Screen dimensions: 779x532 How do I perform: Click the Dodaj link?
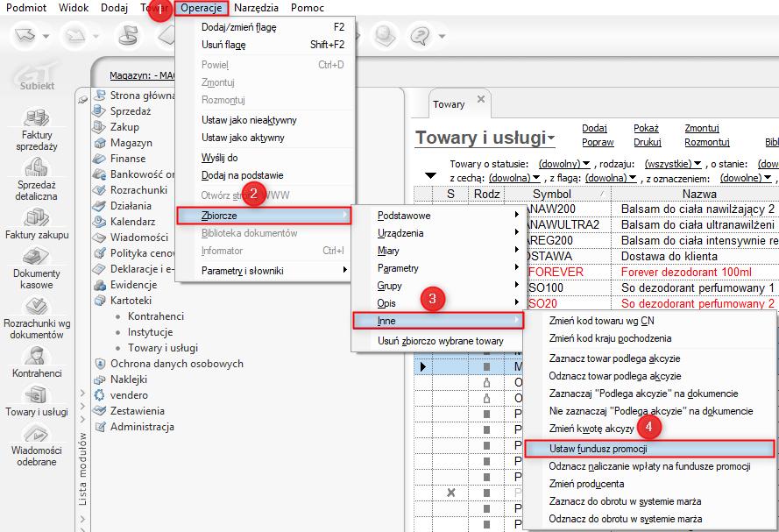tap(594, 128)
